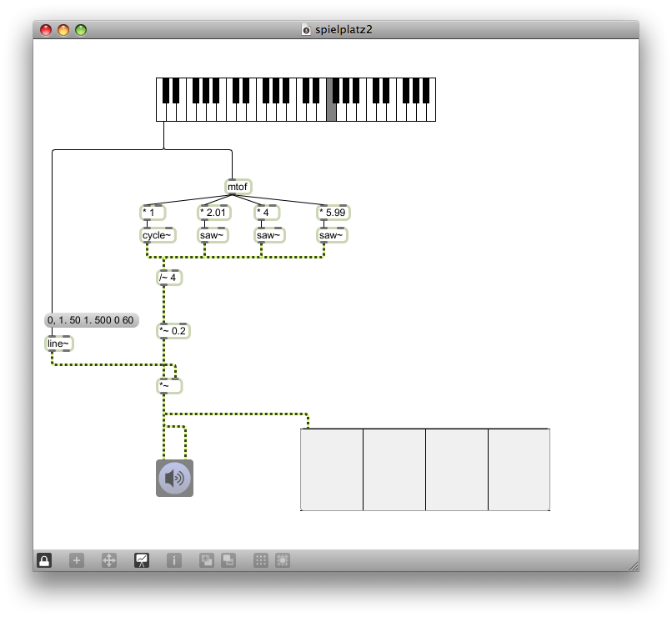This screenshot has width=672, height=617.
Task: Toggle audio with the ezdac~ speaker icon
Action: (x=173, y=477)
